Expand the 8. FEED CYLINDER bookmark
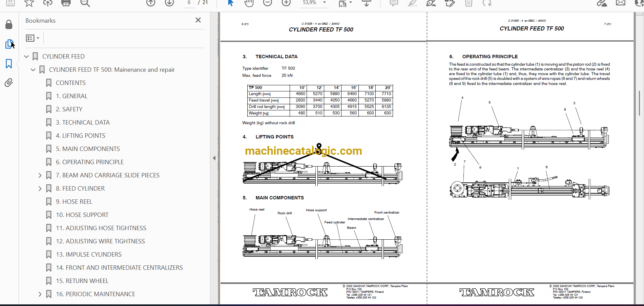 pos(40,189)
